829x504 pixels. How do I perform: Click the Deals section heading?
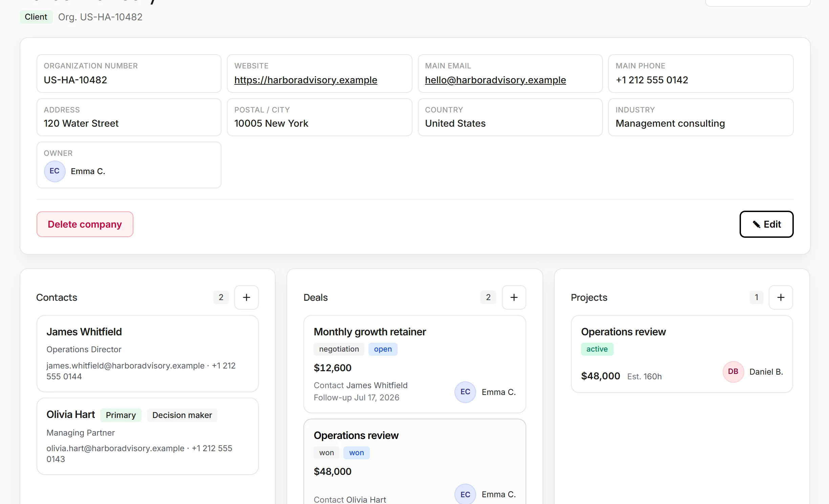tap(315, 297)
